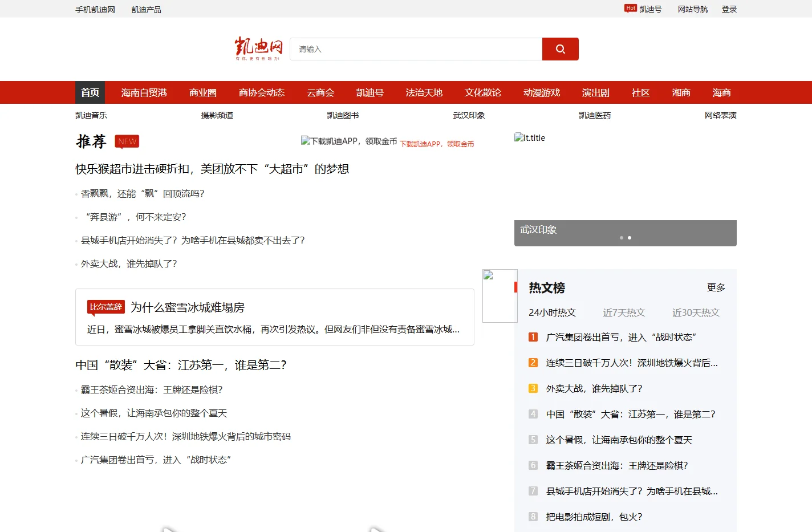The image size is (812, 532).
Task: Open hot rank 5 这个暑假海南
Action: (619, 440)
